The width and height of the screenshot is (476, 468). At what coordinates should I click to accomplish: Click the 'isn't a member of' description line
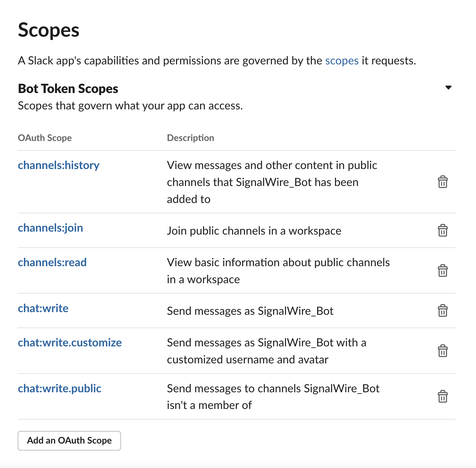pos(209,405)
